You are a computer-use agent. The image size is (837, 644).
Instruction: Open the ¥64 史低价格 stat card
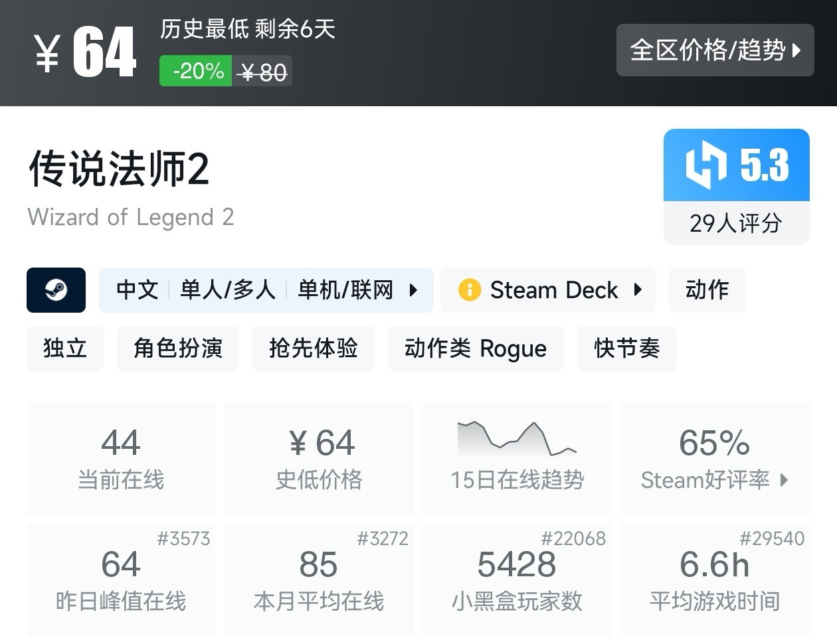pyautogui.click(x=319, y=457)
